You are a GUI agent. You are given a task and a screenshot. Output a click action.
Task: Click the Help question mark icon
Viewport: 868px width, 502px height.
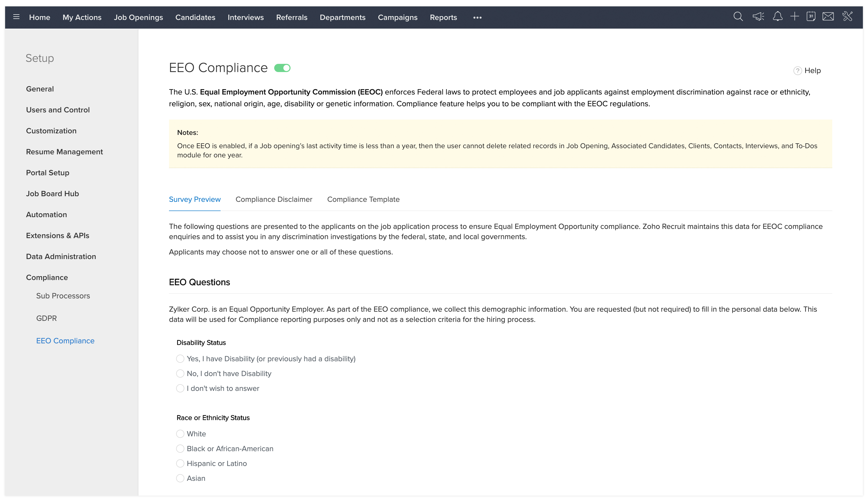pyautogui.click(x=797, y=71)
